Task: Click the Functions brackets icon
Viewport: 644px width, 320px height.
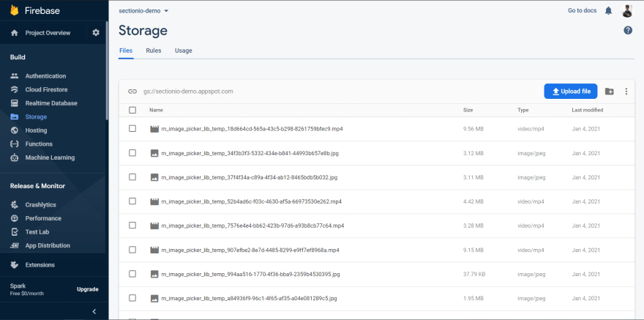Action: point(15,144)
